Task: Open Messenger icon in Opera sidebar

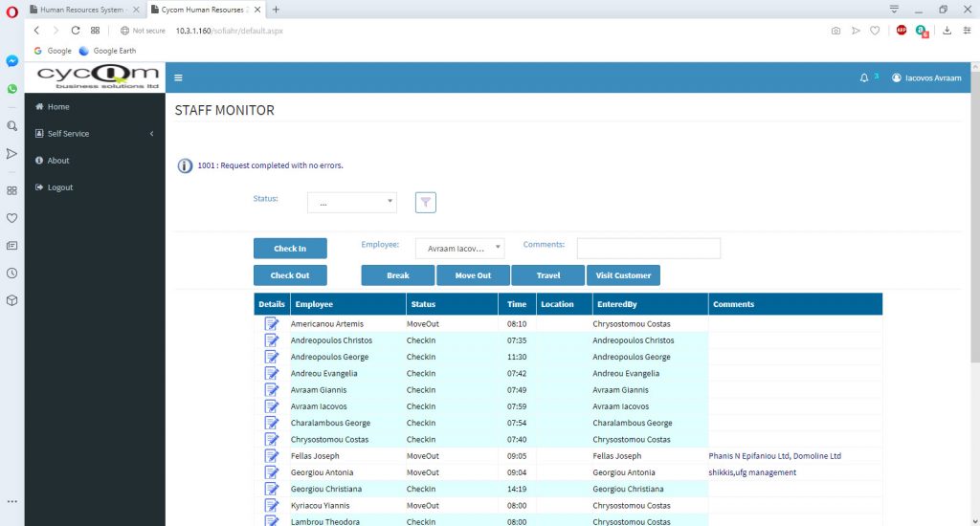Action: tap(11, 61)
